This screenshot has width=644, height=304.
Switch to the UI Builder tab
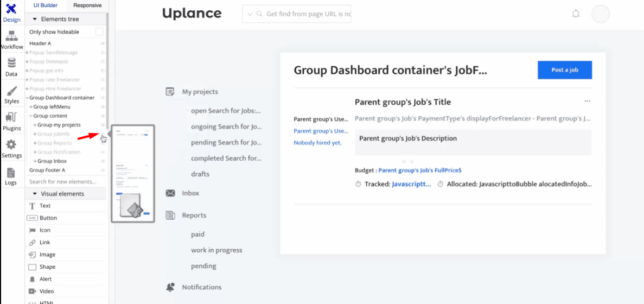tap(45, 5)
